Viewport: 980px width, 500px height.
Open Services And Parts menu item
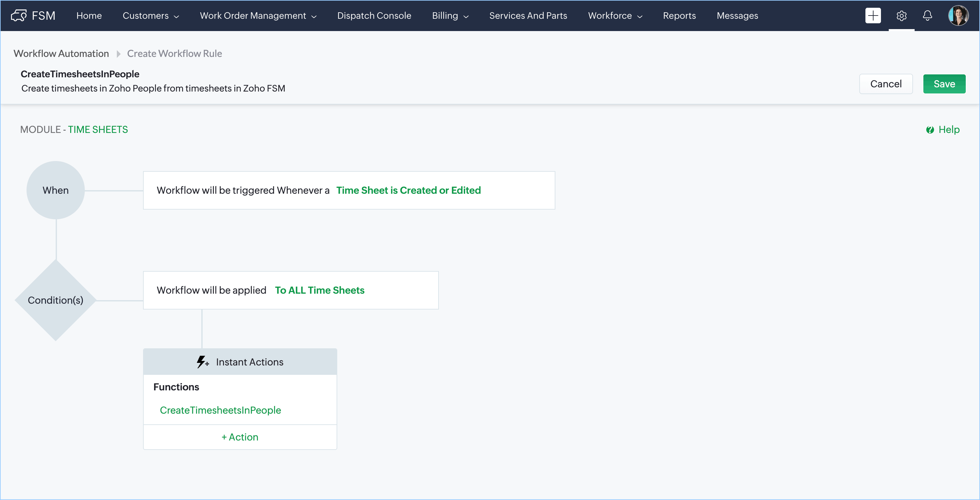pyautogui.click(x=528, y=16)
